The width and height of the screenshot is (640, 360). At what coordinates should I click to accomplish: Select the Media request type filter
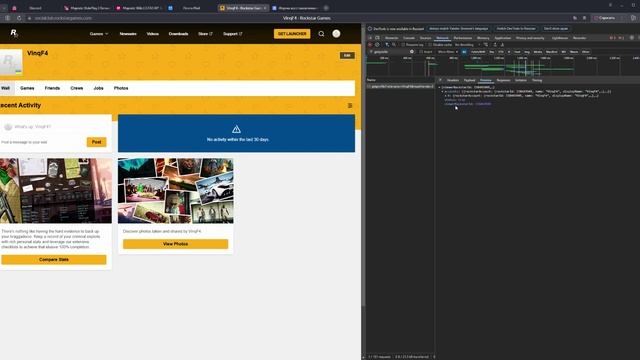click(x=538, y=52)
